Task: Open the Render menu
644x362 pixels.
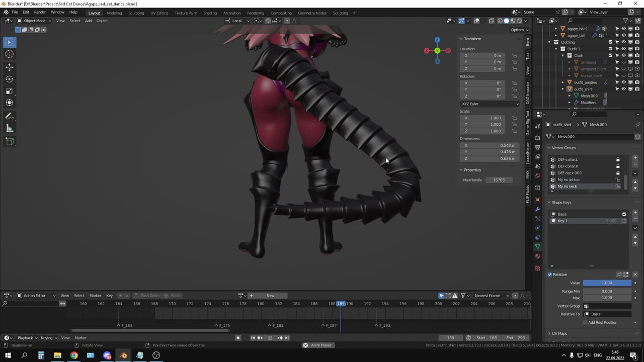Action: (x=40, y=12)
